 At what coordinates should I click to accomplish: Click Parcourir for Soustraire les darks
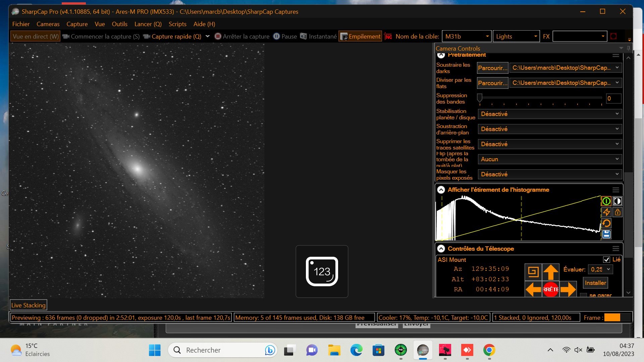[x=492, y=68]
